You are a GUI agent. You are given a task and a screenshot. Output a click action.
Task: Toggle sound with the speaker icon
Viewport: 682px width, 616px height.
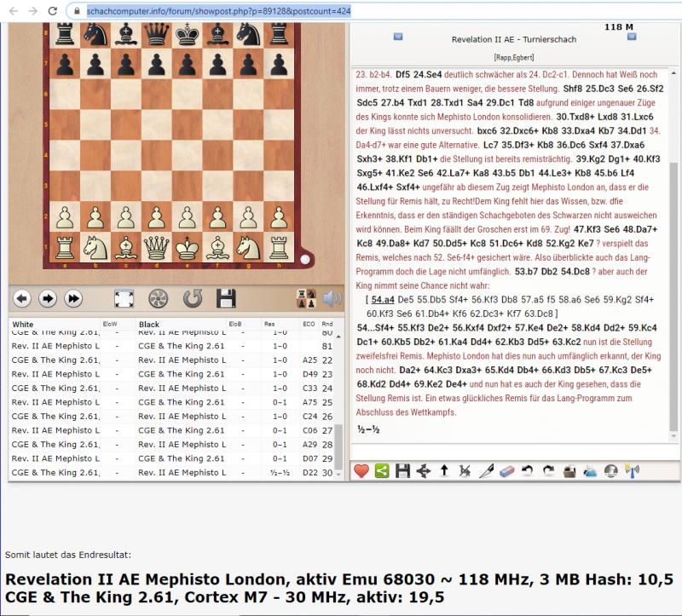[x=332, y=298]
